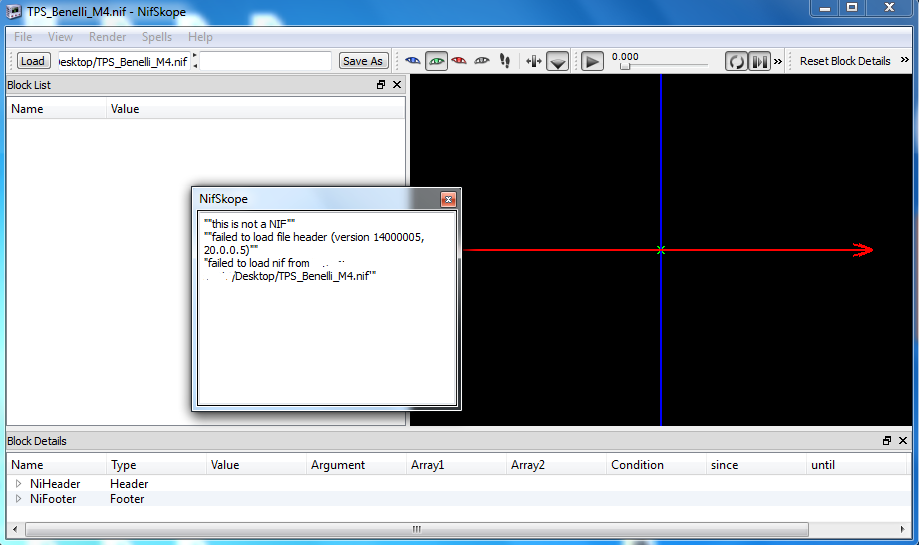Viewport: 919px width, 545px height.
Task: Click the scrollbar left arrow
Action: coord(15,529)
